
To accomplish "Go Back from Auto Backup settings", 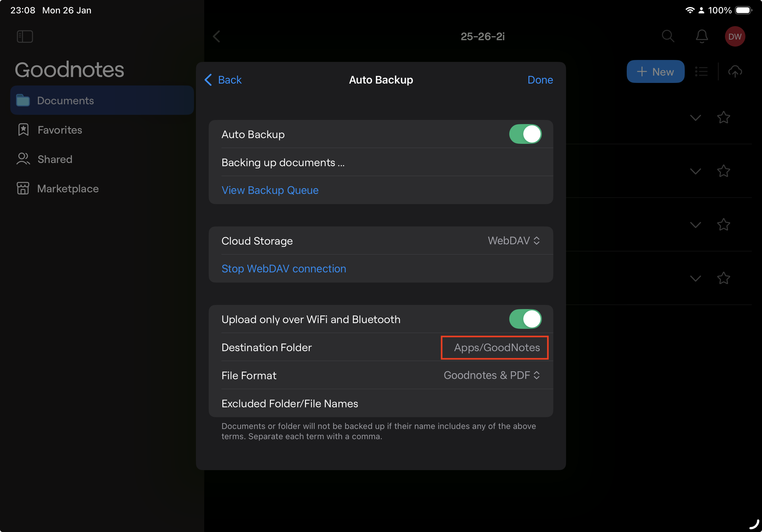I will [223, 80].
